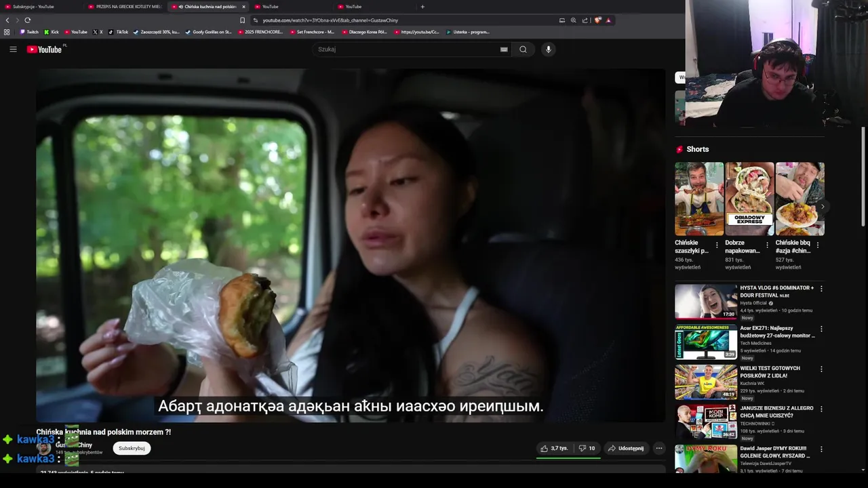868x488 pixels.
Task: Open X bookmark
Action: click(98, 32)
